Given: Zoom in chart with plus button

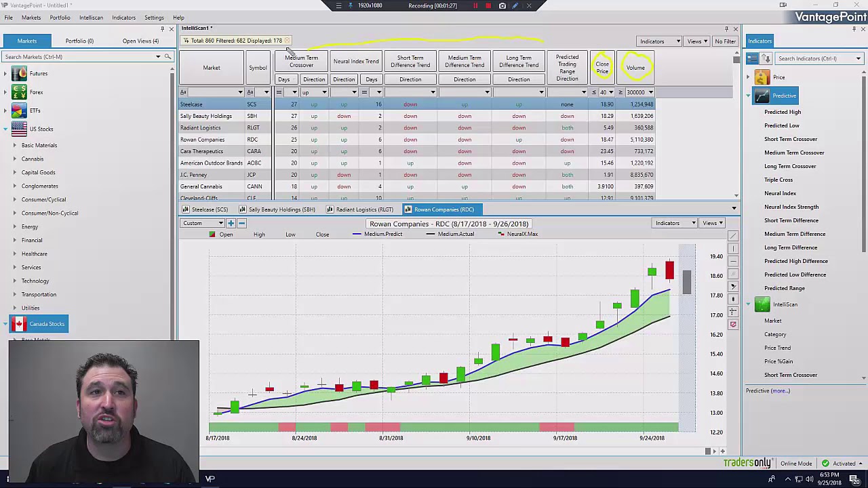Looking at the screenshot, I should [x=231, y=223].
